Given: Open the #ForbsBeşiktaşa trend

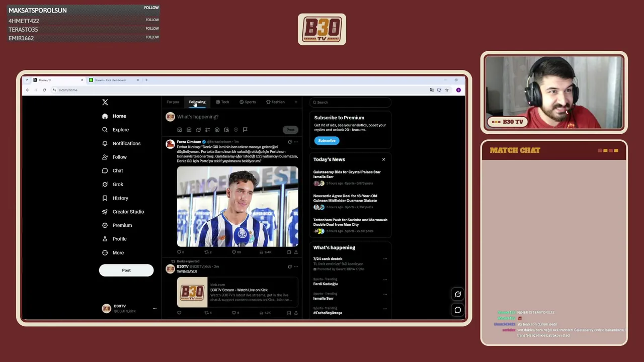Looking at the screenshot, I should click(328, 313).
